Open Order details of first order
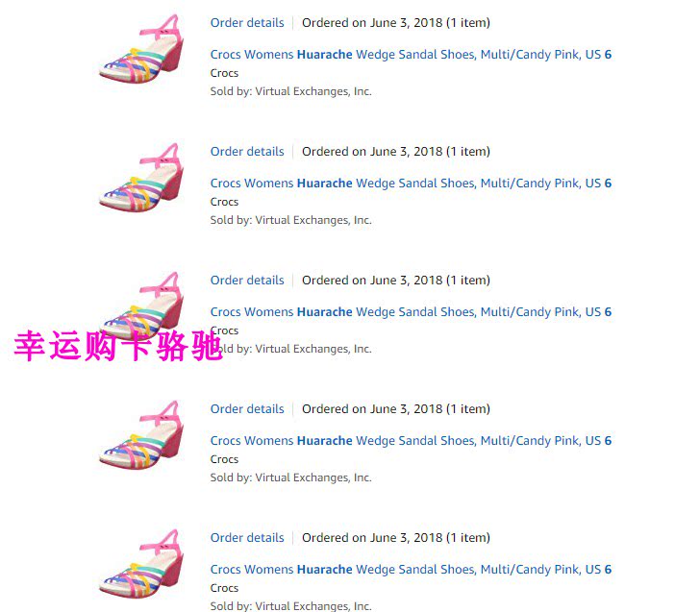Viewport: 700px width, 612px height. pos(247,23)
